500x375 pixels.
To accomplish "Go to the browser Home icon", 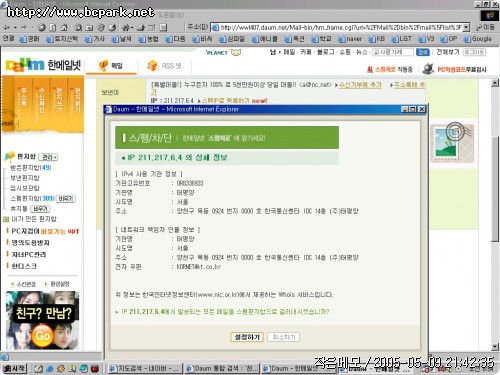I will click(64, 27).
